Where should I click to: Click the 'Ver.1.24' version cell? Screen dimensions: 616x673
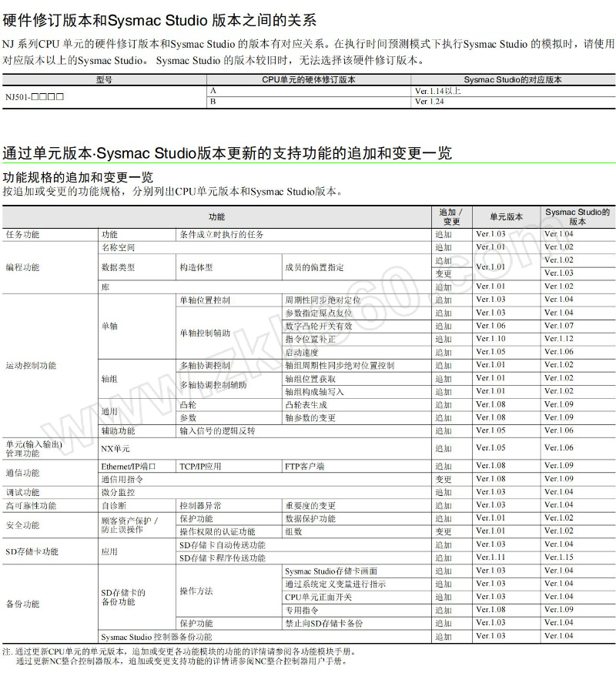429,102
